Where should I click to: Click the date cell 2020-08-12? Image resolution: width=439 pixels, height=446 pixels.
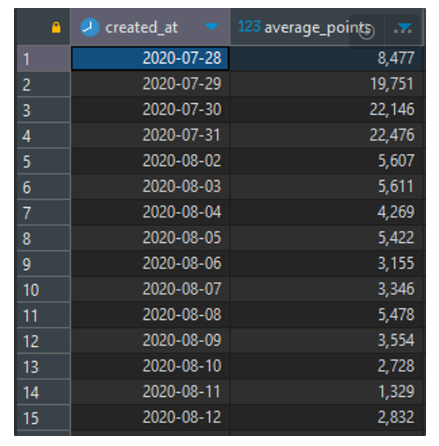pyautogui.click(x=150, y=418)
